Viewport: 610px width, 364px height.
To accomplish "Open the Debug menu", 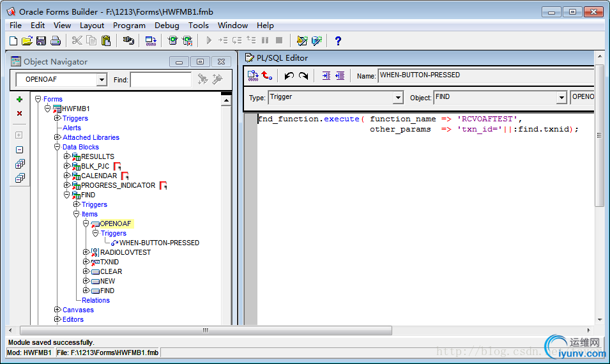I will (x=167, y=26).
